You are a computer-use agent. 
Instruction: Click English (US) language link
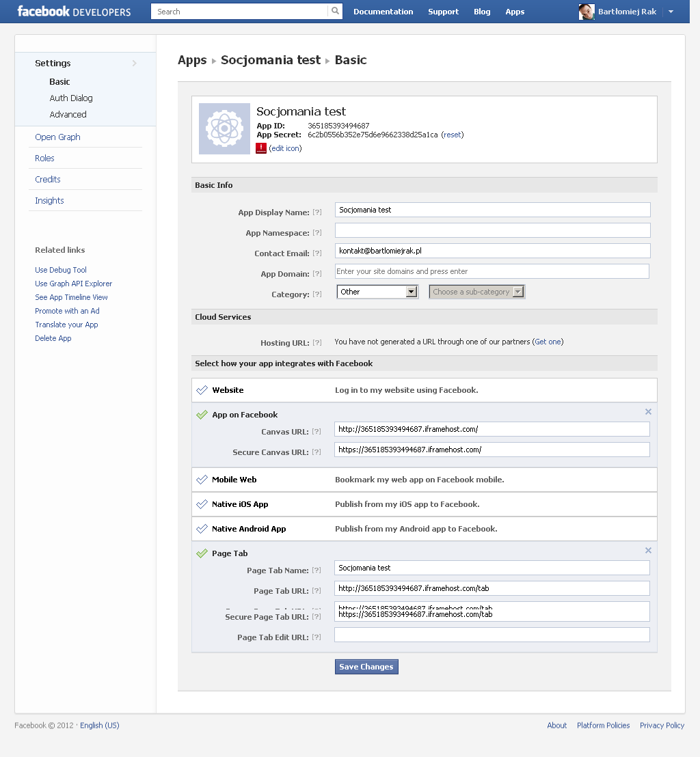(100, 725)
